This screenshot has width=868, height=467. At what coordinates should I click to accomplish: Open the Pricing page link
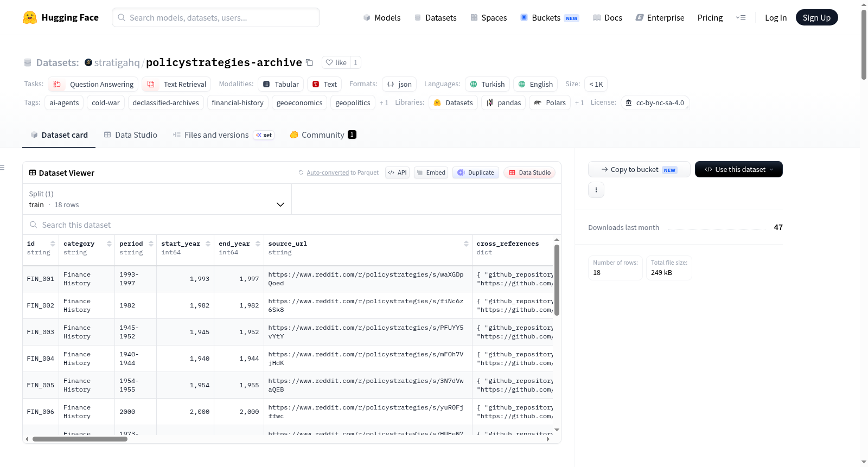[710, 17]
